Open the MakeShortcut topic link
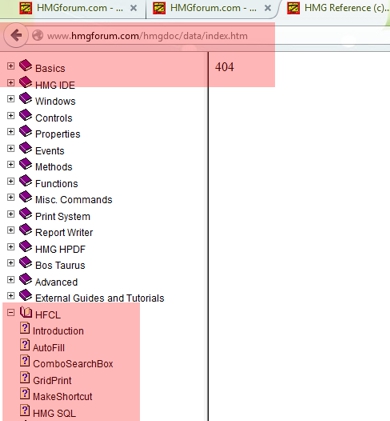The width and height of the screenshot is (390, 421). click(x=62, y=396)
